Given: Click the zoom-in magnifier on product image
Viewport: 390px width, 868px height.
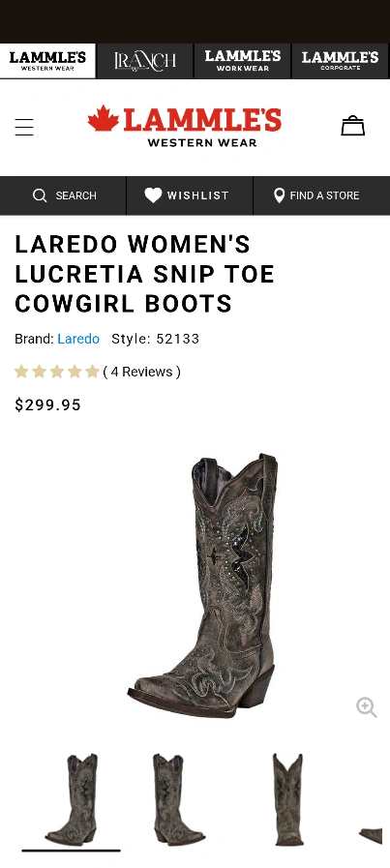Looking at the screenshot, I should [x=366, y=707].
